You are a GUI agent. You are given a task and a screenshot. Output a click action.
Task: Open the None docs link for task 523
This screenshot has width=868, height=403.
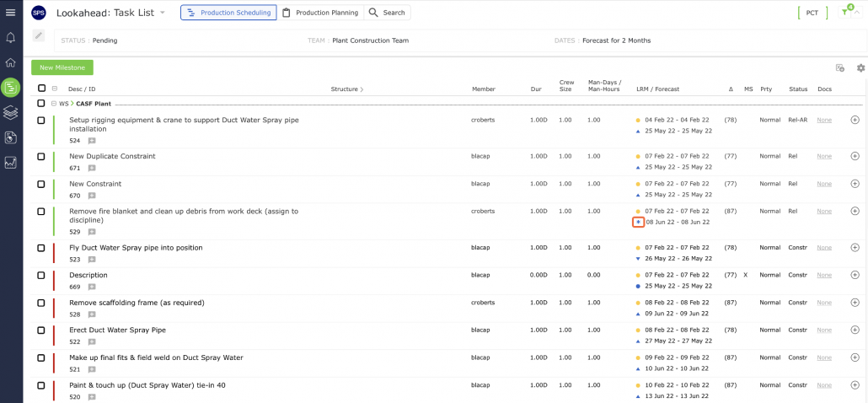pyautogui.click(x=824, y=247)
